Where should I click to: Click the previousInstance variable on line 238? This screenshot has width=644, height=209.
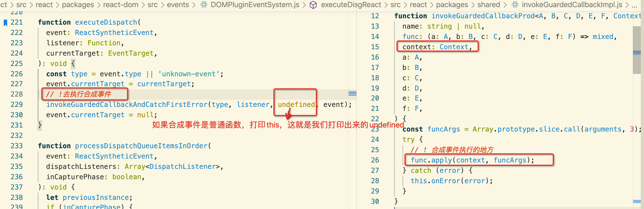click(95, 197)
